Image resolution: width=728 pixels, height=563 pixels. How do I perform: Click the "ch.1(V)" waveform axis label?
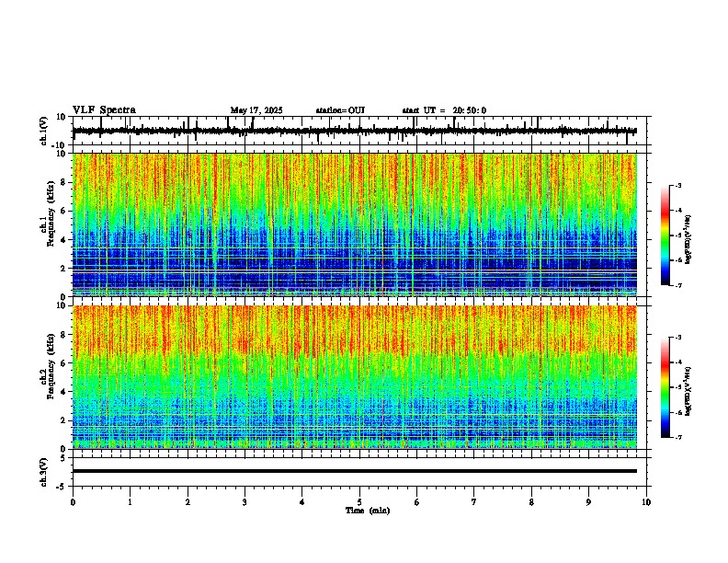[x=44, y=131]
